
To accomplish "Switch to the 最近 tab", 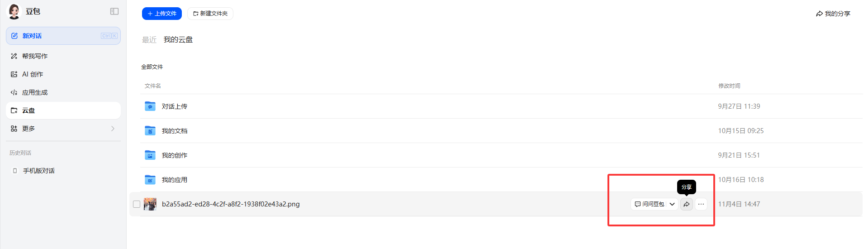I will [x=149, y=40].
